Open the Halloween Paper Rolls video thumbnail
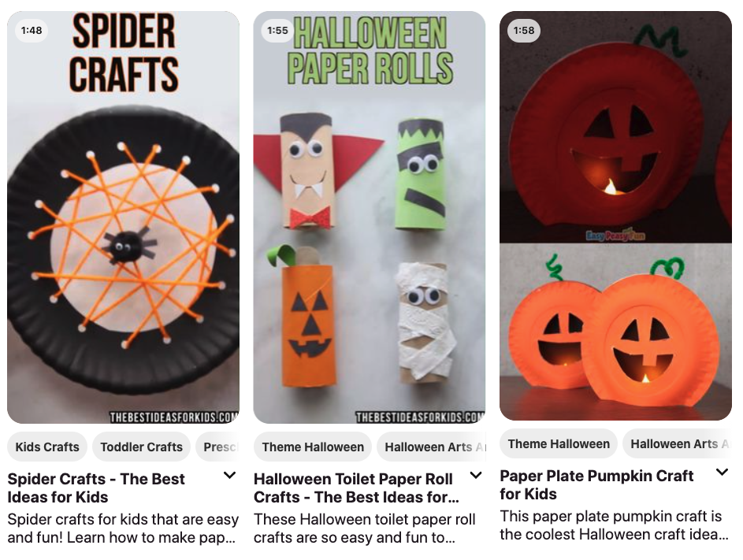The width and height of the screenshot is (743, 560). coord(370,217)
